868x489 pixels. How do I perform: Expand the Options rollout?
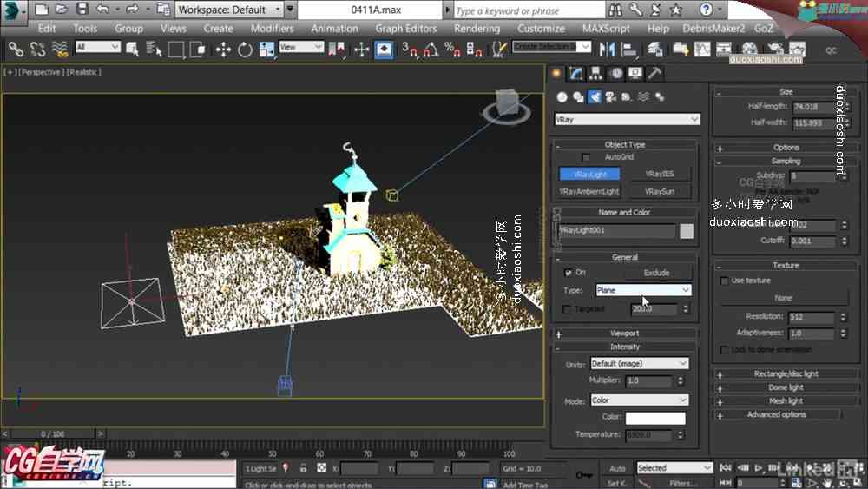786,148
